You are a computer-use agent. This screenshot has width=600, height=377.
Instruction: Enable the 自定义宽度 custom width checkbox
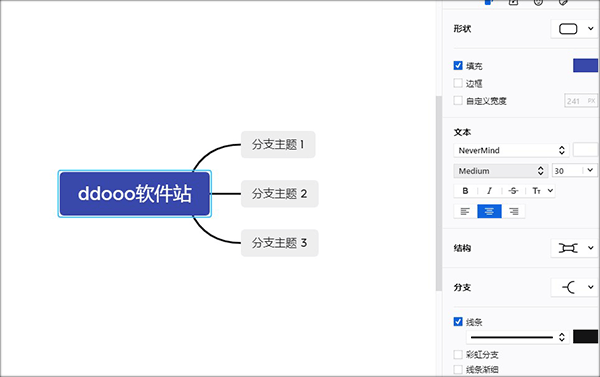[458, 101]
